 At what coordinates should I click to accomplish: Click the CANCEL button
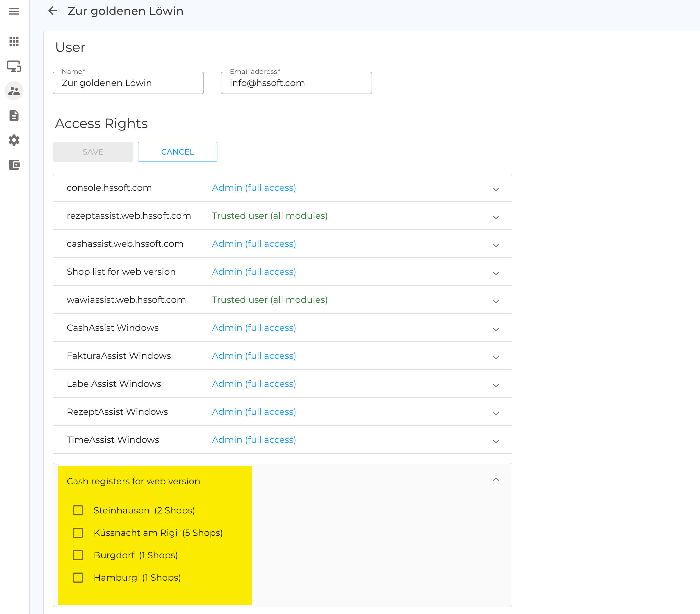point(177,152)
